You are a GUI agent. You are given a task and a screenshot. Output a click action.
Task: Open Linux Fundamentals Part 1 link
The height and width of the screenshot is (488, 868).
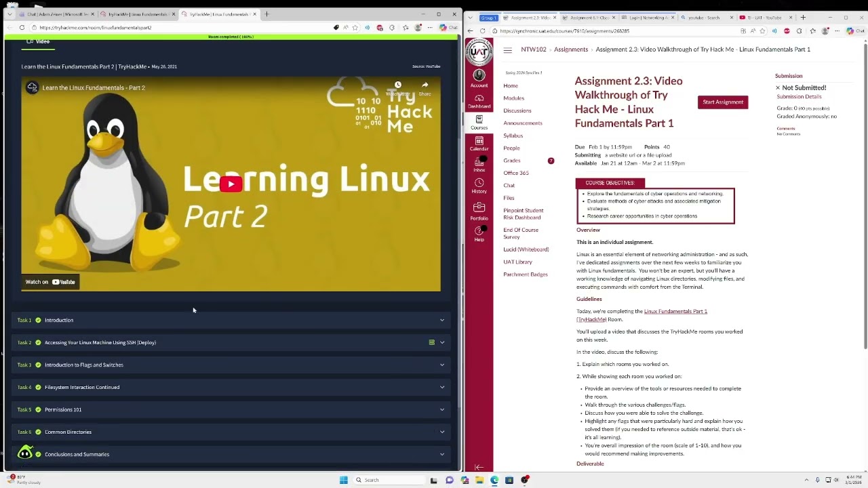[x=675, y=312]
